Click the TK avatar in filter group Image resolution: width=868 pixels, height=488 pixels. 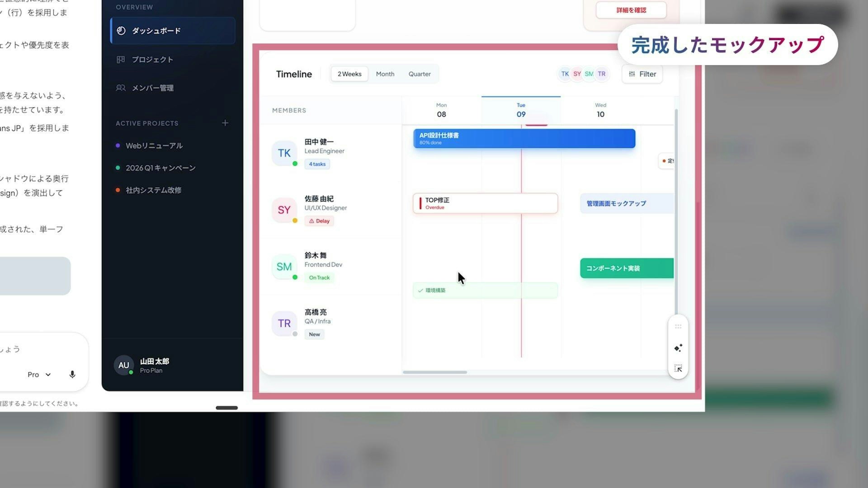click(565, 74)
